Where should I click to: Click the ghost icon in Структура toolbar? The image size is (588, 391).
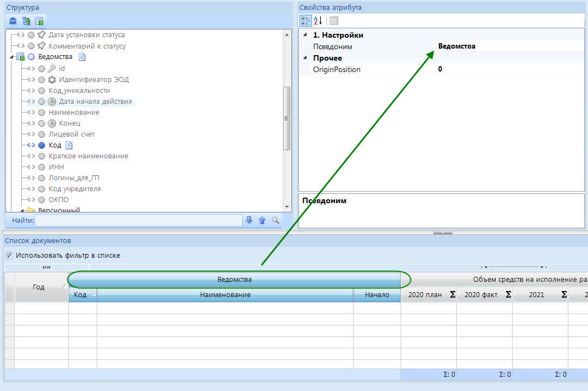coord(13,21)
